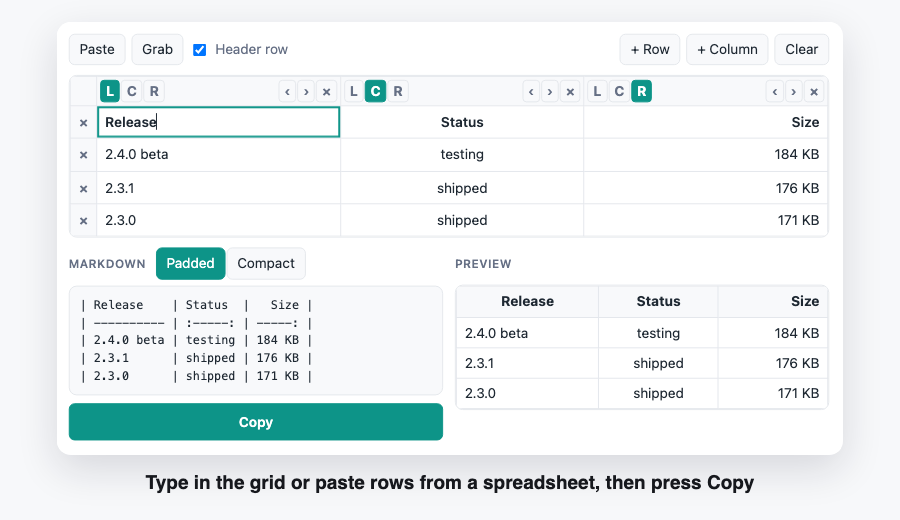Click the preview 184 KB cell

coord(773,333)
